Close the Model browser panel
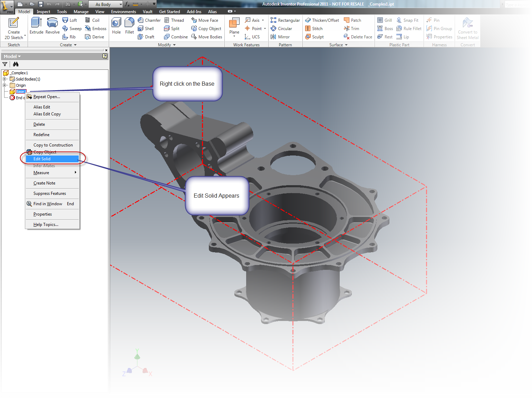The height and width of the screenshot is (398, 532). click(106, 50)
